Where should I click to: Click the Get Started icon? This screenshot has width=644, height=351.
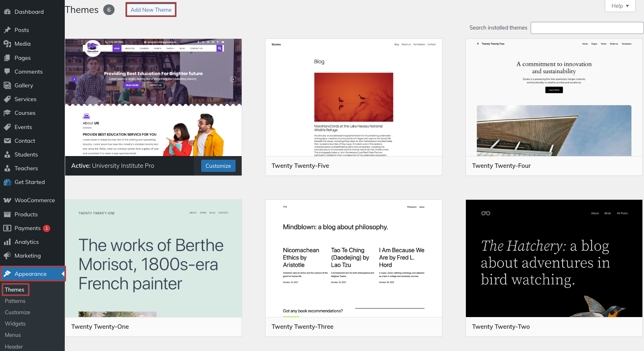coord(7,182)
